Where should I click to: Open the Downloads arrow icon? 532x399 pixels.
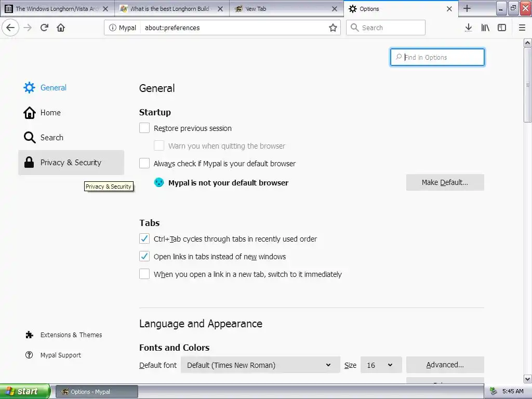[x=469, y=28]
